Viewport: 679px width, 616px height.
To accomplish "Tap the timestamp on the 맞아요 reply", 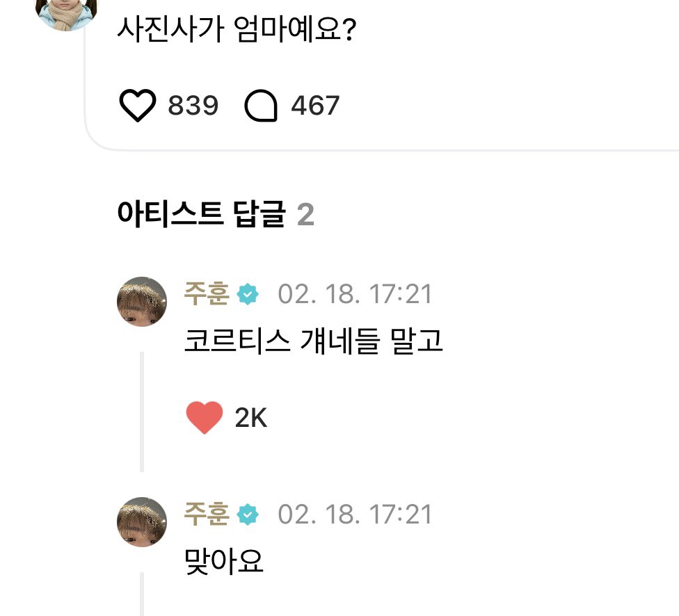I will click(355, 515).
